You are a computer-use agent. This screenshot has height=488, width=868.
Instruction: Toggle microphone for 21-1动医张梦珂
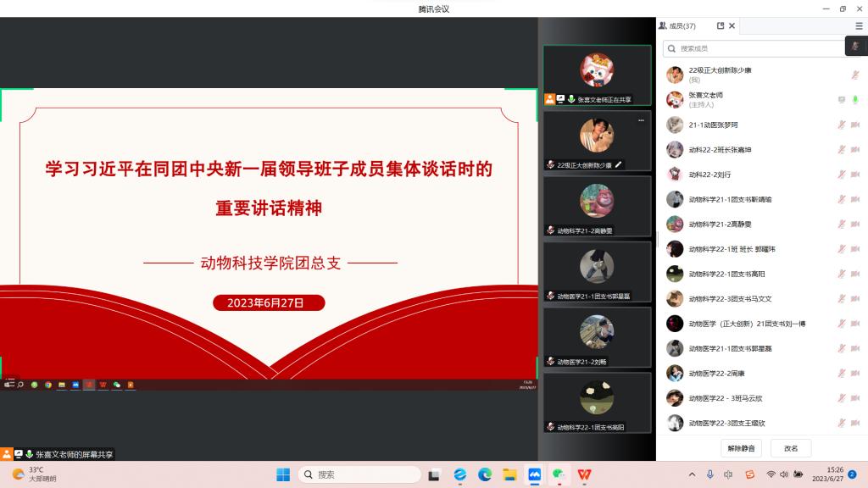point(842,125)
